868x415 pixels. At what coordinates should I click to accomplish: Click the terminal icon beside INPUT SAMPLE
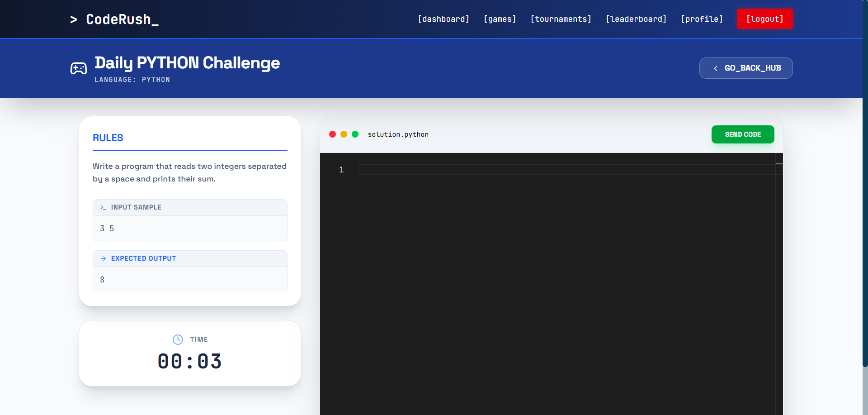point(103,207)
